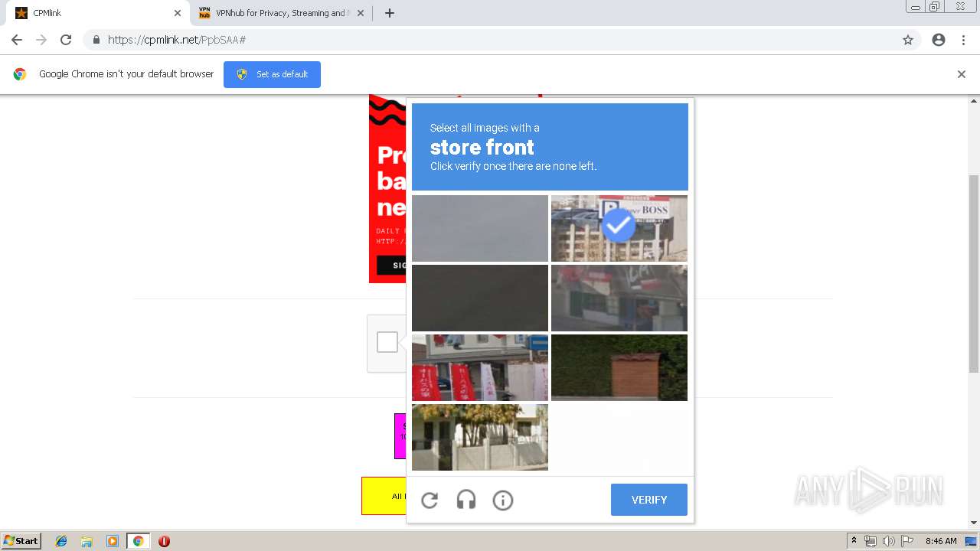Activate Chrome taskbar button
Screen dimensions: 980x551
138,541
